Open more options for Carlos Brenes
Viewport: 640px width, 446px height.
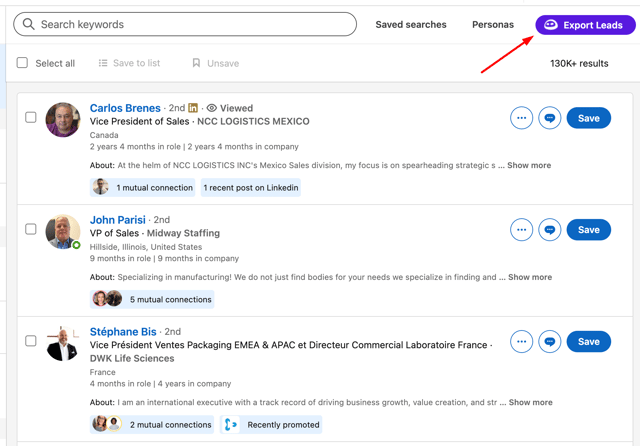pyautogui.click(x=521, y=118)
